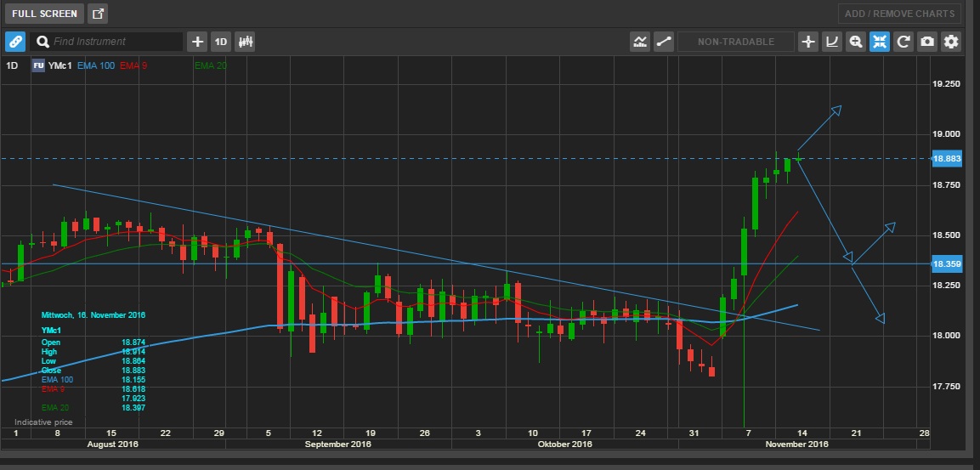The width and height of the screenshot is (980, 470).
Task: Click the Find Instrument search field
Action: pyautogui.click(x=106, y=42)
